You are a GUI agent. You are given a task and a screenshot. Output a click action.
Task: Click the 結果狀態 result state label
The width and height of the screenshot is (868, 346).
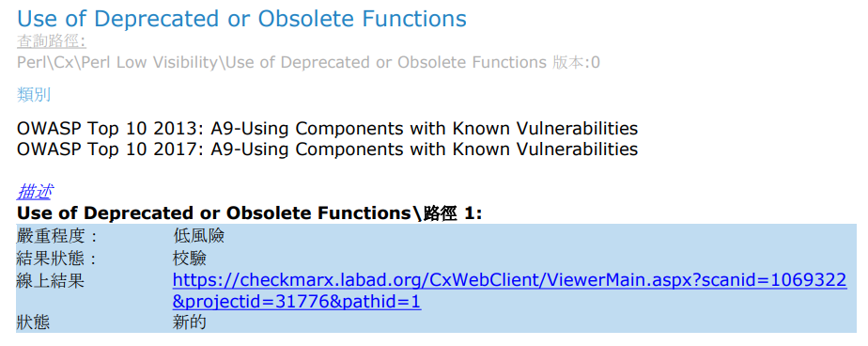(x=57, y=259)
